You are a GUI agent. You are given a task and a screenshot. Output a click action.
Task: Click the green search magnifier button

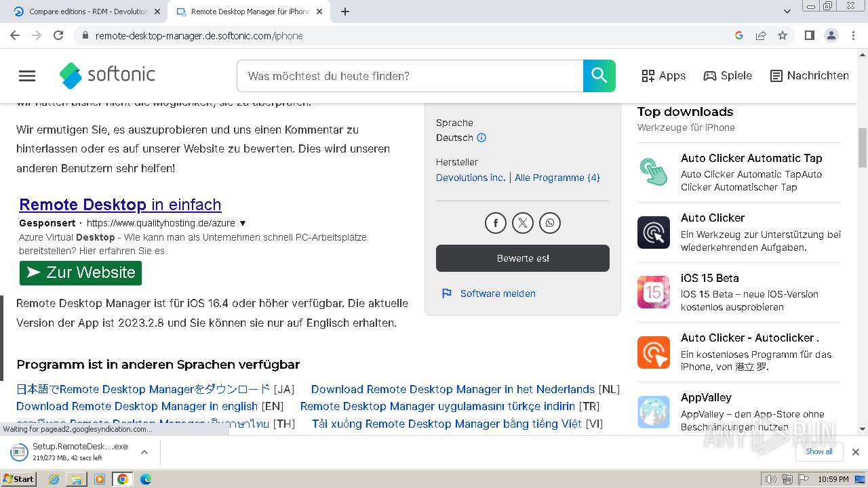click(599, 76)
